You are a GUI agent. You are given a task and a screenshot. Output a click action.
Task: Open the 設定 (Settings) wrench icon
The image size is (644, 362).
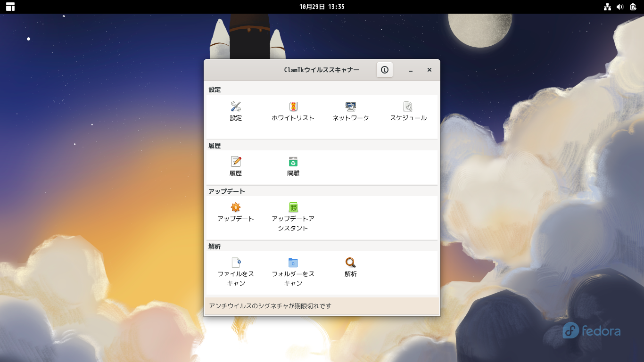click(x=236, y=107)
